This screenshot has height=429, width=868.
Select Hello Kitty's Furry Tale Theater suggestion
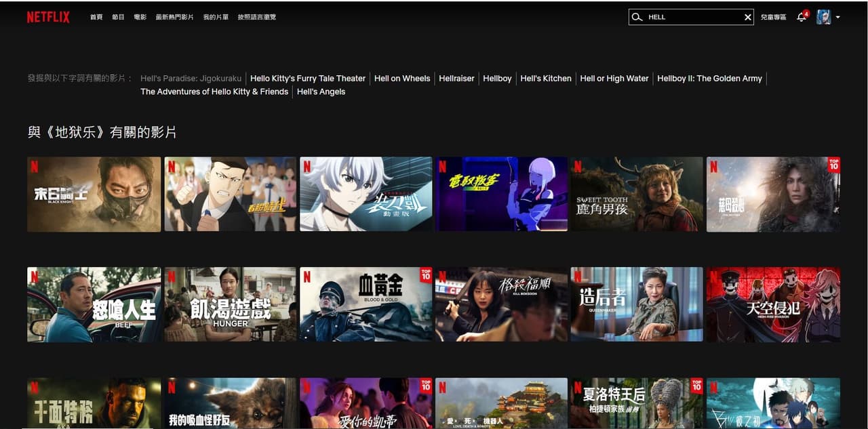(x=308, y=78)
